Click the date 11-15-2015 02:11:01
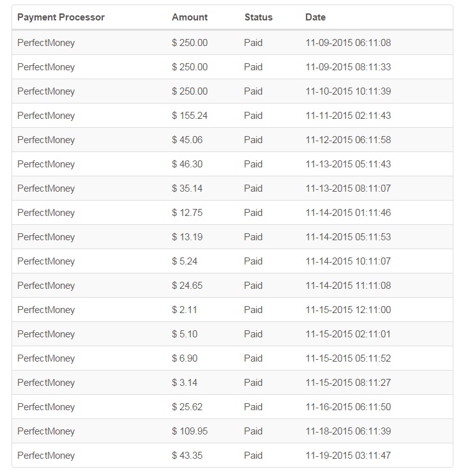This screenshot has width=463, height=476. [348, 334]
